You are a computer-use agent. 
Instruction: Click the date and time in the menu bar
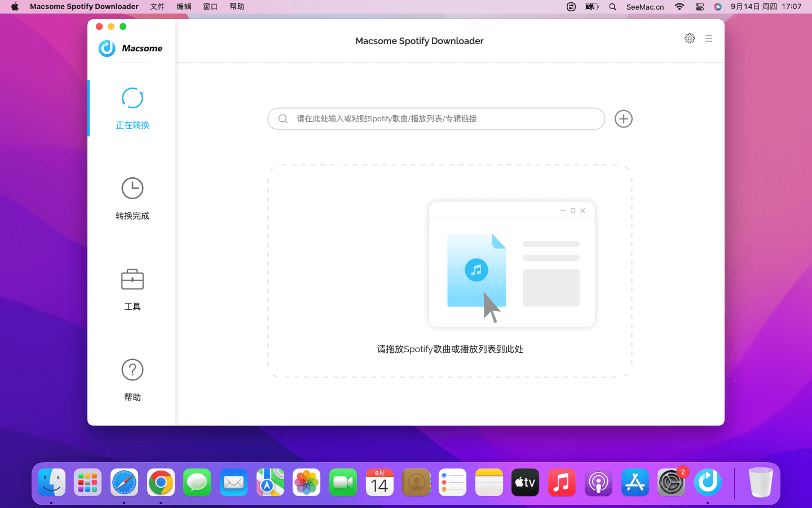[x=766, y=7]
